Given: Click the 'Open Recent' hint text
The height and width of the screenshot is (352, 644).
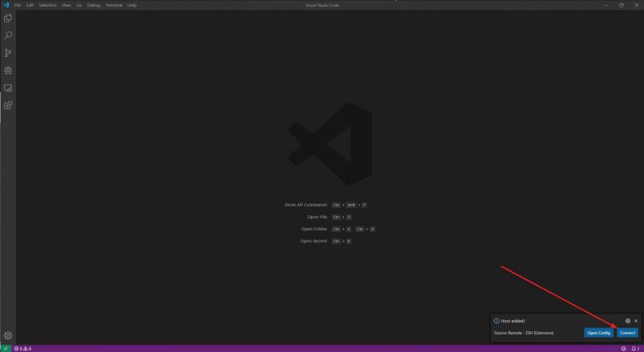Looking at the screenshot, I should click(x=314, y=241).
